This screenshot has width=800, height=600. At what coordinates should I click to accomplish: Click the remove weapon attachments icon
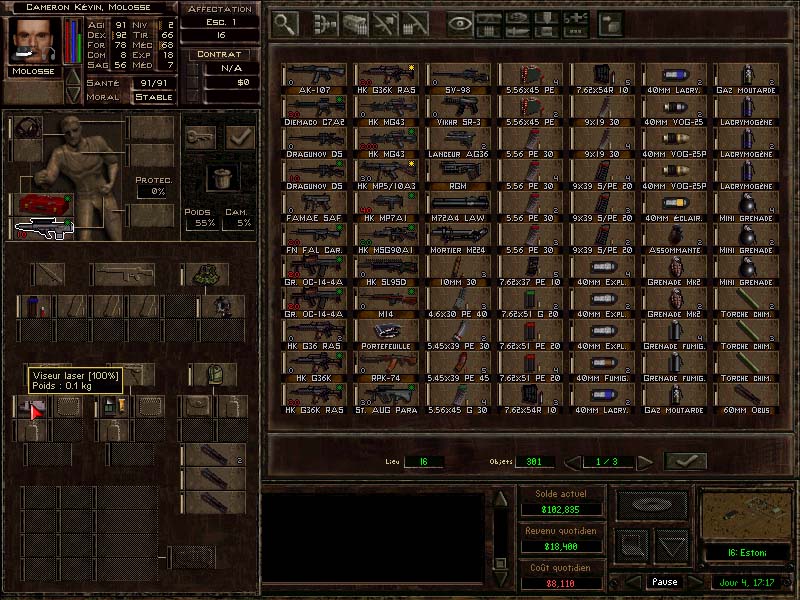pyautogui.click(x=385, y=24)
